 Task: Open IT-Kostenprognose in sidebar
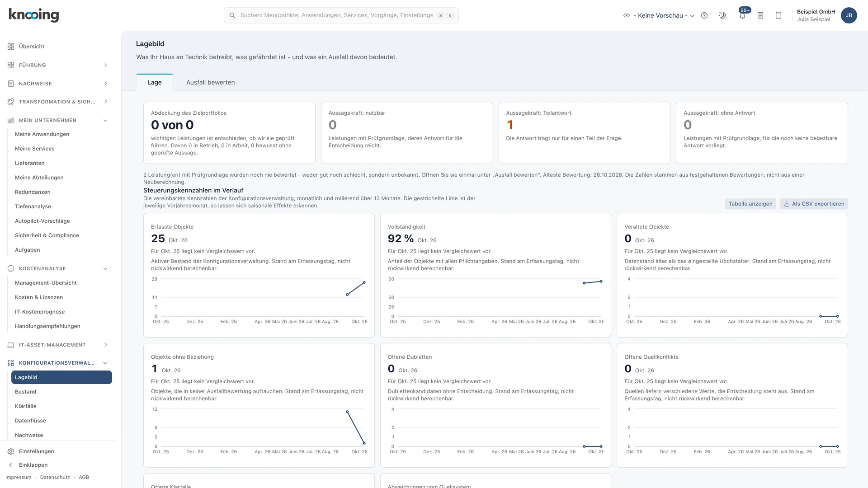point(61,312)
